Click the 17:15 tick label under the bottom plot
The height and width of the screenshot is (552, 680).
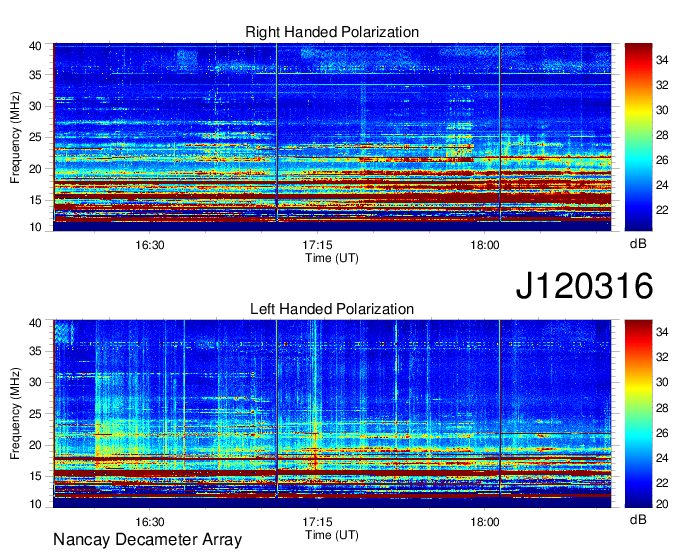[x=317, y=522]
